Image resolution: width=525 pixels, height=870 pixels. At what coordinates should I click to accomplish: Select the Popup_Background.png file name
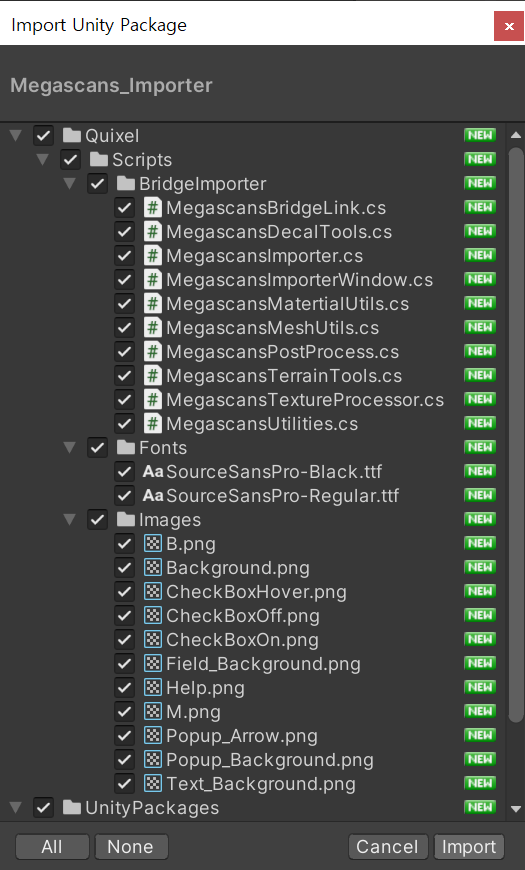click(270, 760)
